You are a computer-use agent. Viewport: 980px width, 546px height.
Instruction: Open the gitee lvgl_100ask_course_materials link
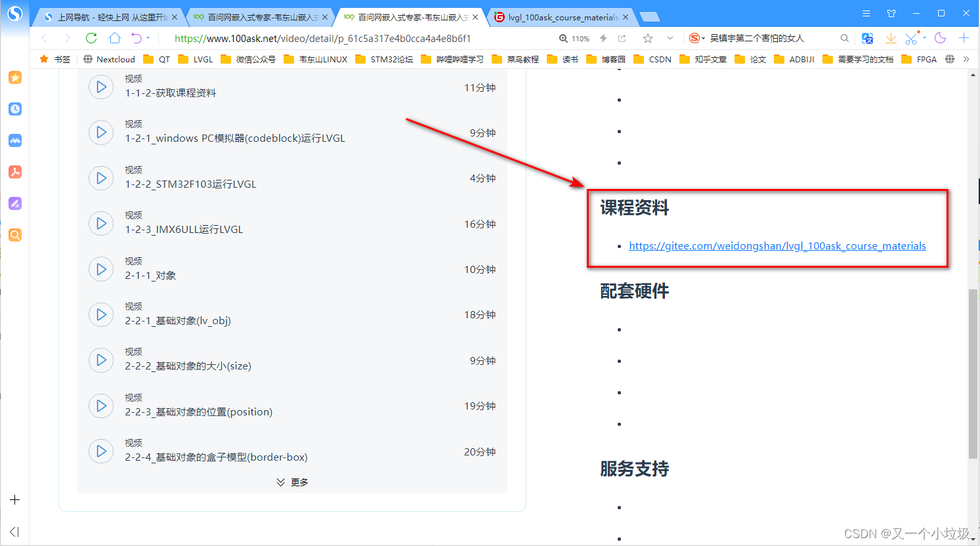[777, 246]
